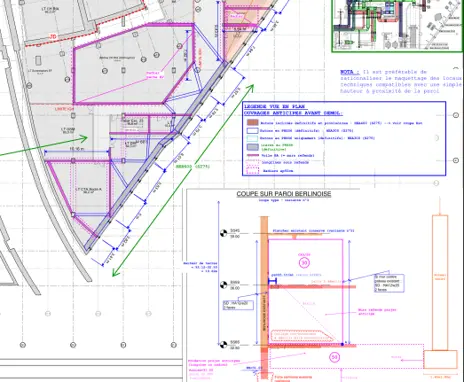Select the LEGENDE VUE EN PLAN heading

pos(274,107)
